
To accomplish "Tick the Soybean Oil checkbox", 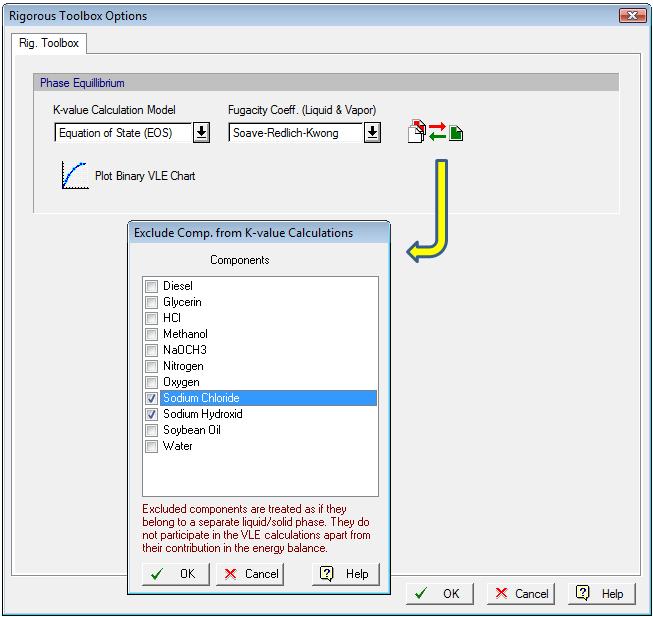I will click(x=152, y=430).
